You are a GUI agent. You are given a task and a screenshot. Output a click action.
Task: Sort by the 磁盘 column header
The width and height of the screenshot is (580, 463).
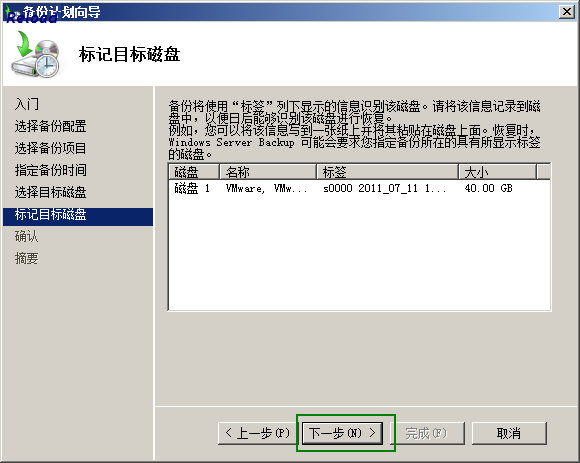click(x=194, y=172)
